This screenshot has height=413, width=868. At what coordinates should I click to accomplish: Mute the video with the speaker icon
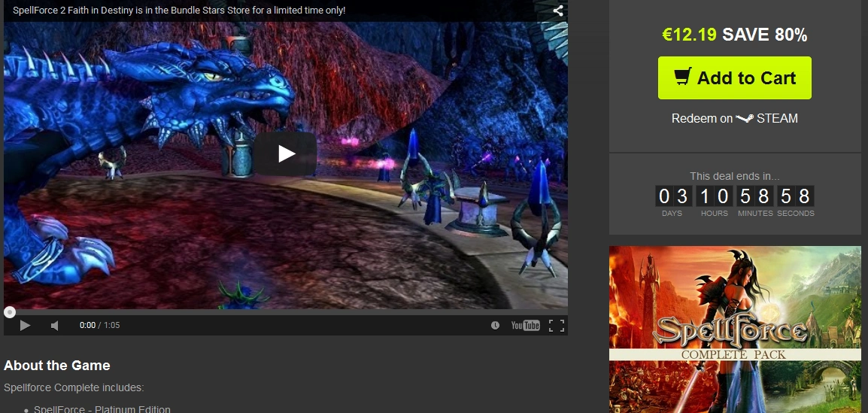54,326
